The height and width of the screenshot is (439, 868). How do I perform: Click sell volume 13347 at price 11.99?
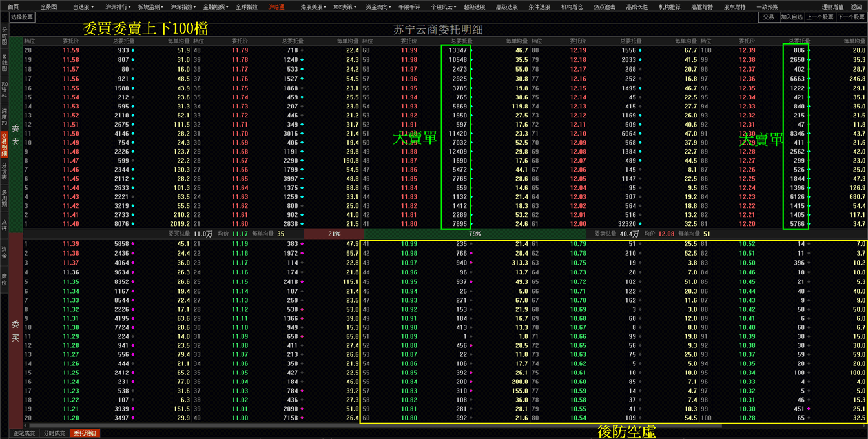point(457,50)
